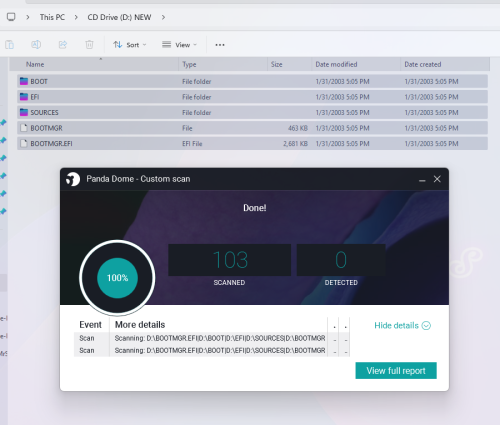This screenshot has height=425, width=500.
Task: Click the paste icon in Explorer toolbar
Action: point(9,44)
